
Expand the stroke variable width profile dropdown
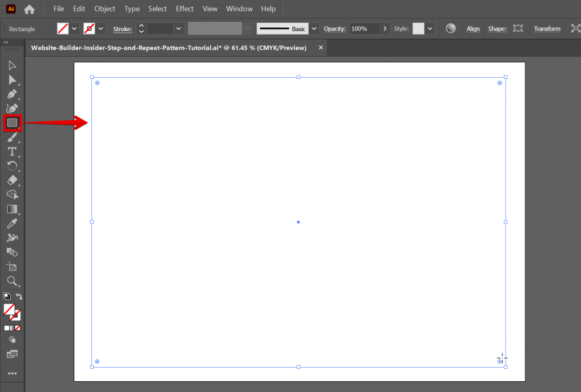[x=247, y=28]
